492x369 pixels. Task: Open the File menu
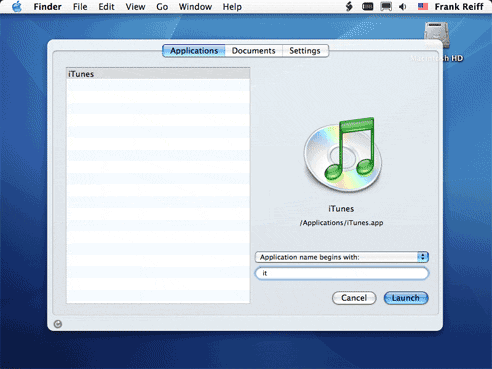point(80,7)
